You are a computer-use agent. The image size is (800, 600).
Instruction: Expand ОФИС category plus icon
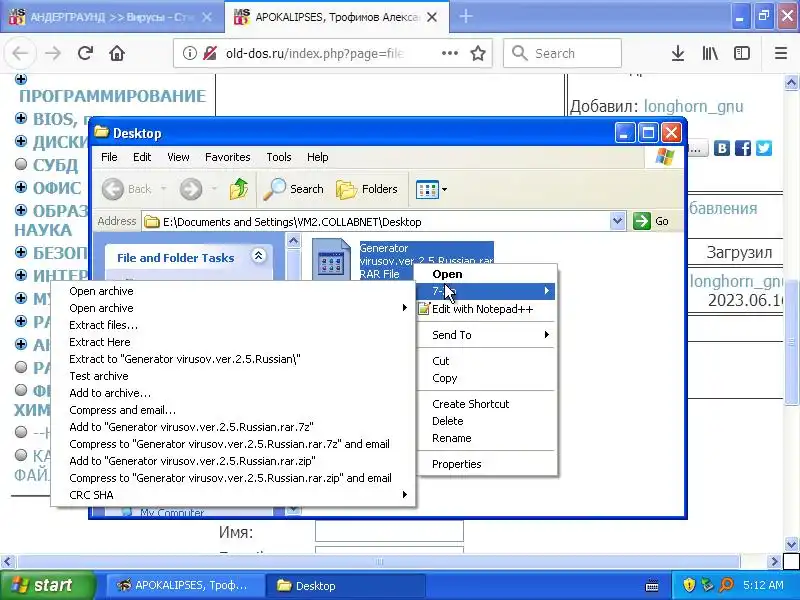tap(21, 187)
